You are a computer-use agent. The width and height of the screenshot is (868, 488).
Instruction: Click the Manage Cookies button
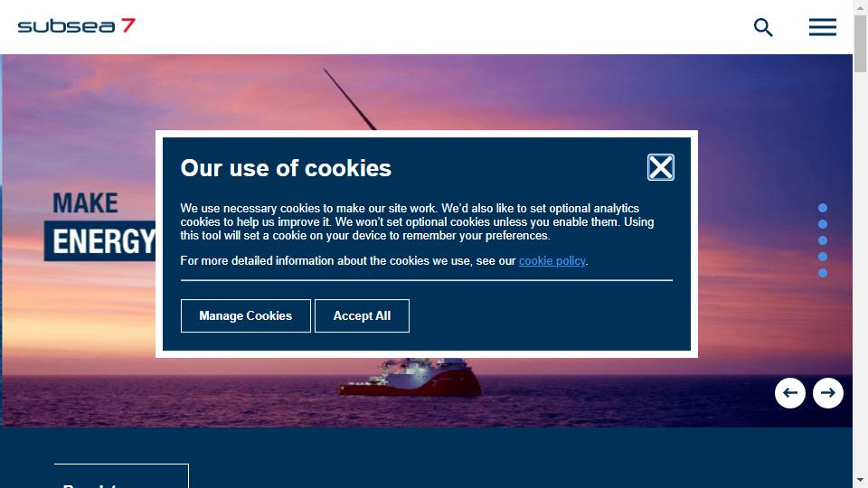point(246,316)
